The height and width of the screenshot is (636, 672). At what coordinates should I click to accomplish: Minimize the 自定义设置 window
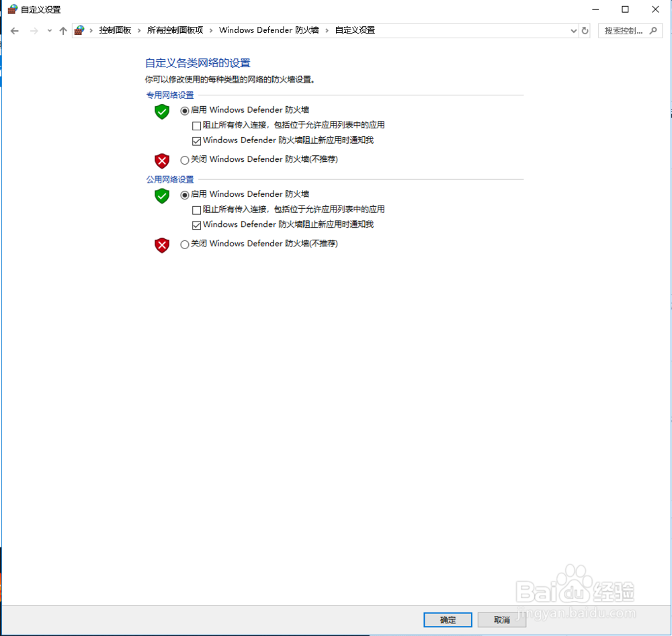point(595,9)
